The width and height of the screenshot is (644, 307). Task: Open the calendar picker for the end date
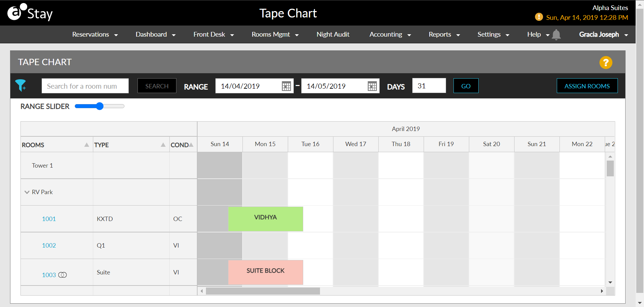(372, 86)
